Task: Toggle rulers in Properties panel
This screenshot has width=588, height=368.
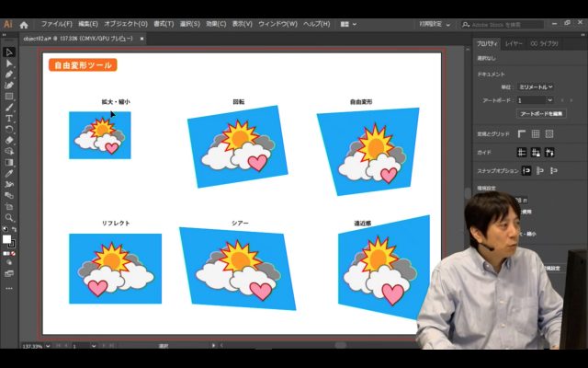Action: point(522,133)
